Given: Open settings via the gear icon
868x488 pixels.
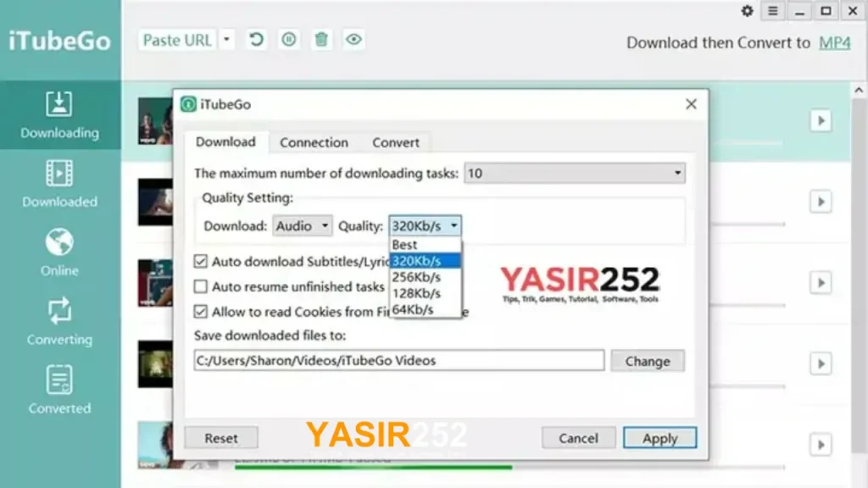Looking at the screenshot, I should [747, 11].
